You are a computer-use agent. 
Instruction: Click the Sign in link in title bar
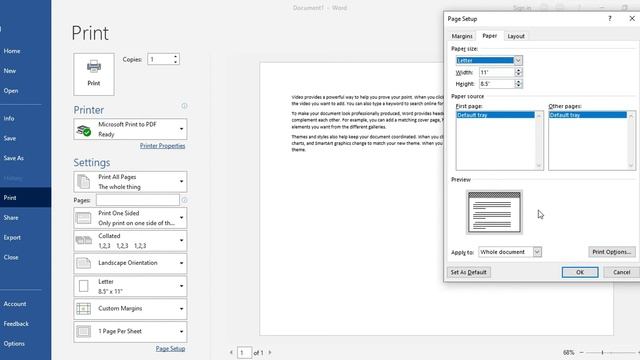(x=522, y=8)
